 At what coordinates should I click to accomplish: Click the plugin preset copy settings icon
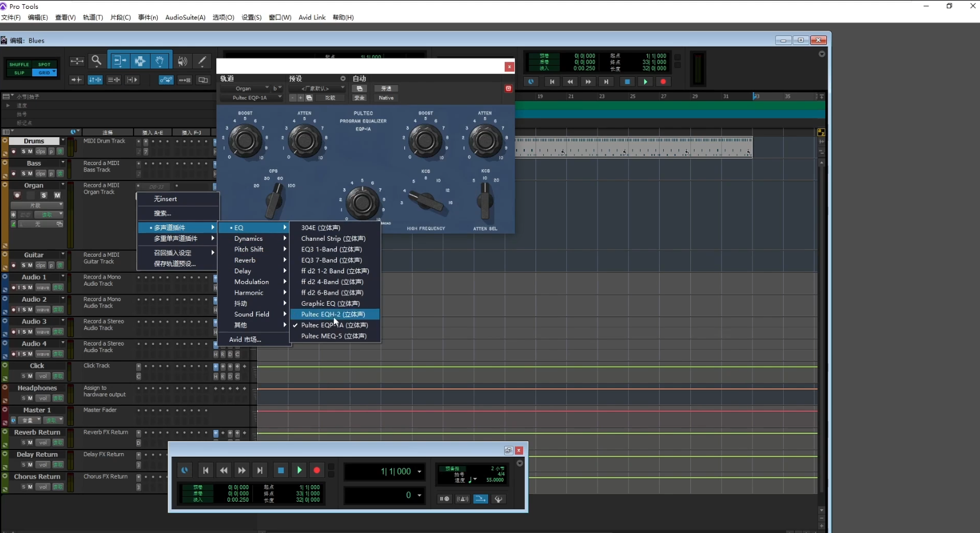pos(309,98)
